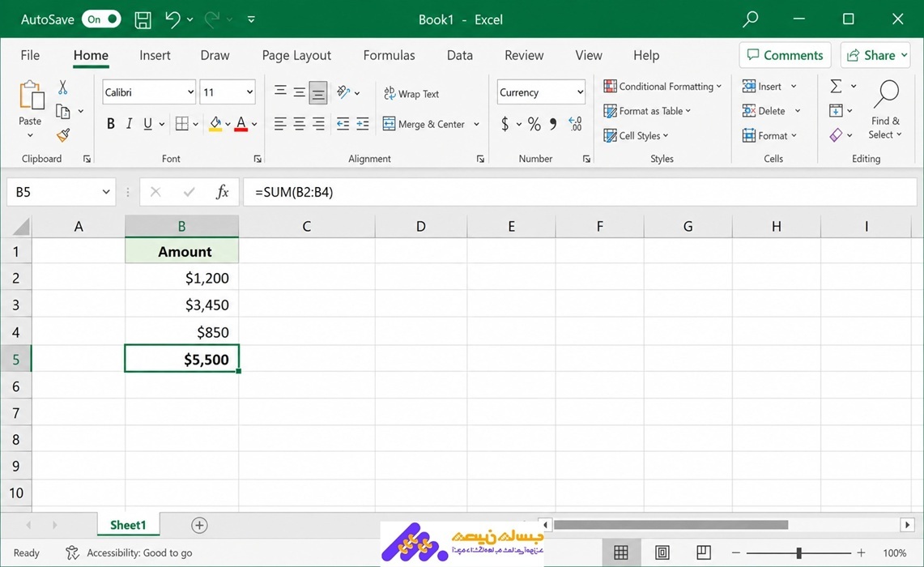Apply Comma Style number format
Screen dimensions: 924x567
pos(553,124)
